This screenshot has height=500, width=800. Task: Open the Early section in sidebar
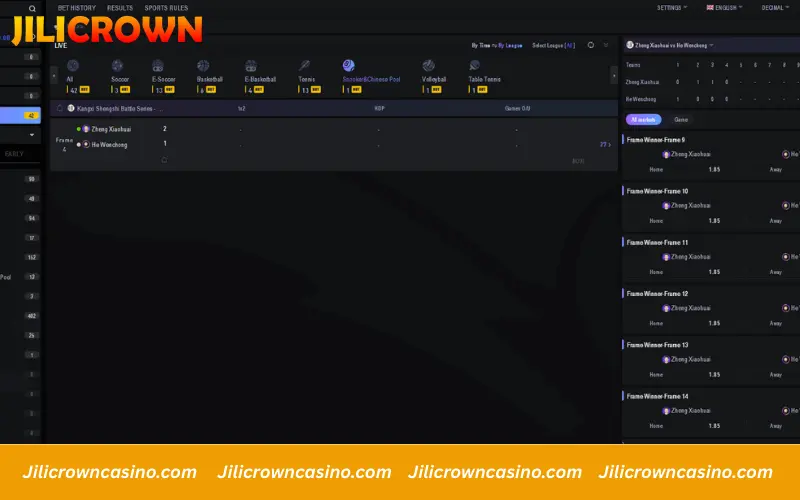[x=14, y=154]
